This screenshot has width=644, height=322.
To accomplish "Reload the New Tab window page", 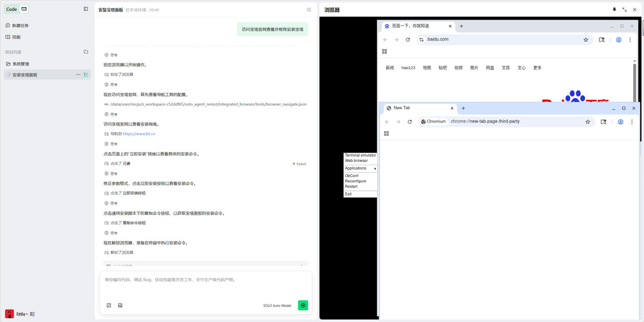I will pos(410,122).
